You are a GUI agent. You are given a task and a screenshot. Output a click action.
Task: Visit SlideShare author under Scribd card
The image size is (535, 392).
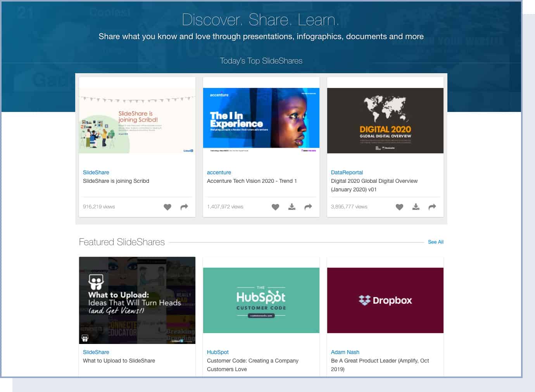(x=96, y=172)
